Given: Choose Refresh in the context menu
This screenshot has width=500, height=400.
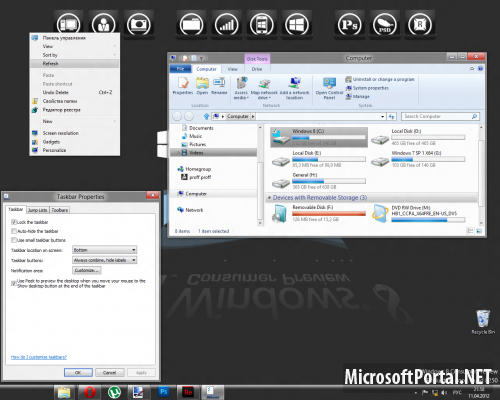Looking at the screenshot, I should (74, 63).
